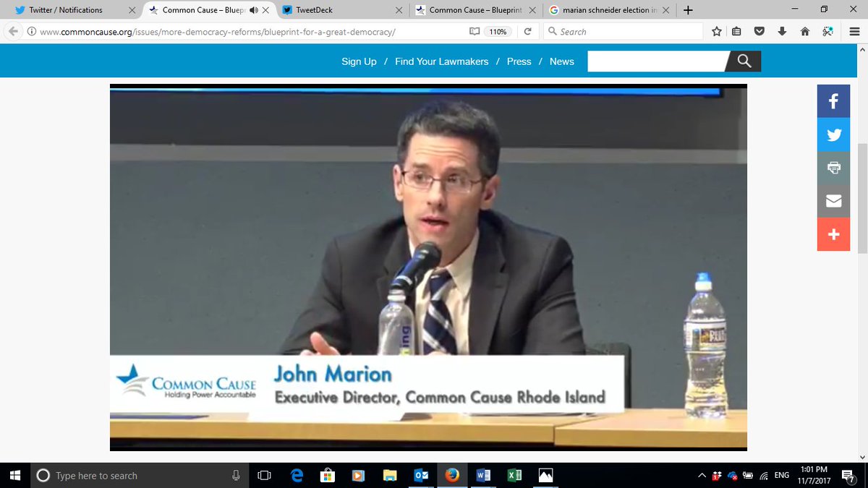Image resolution: width=868 pixels, height=488 pixels.
Task: Open the Press link
Action: coord(519,61)
